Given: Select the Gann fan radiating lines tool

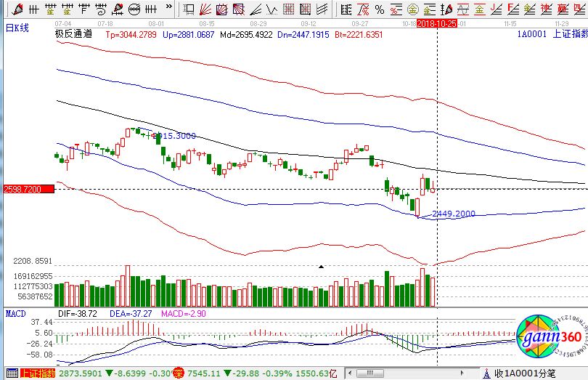Looking at the screenshot, I should tap(205, 9).
